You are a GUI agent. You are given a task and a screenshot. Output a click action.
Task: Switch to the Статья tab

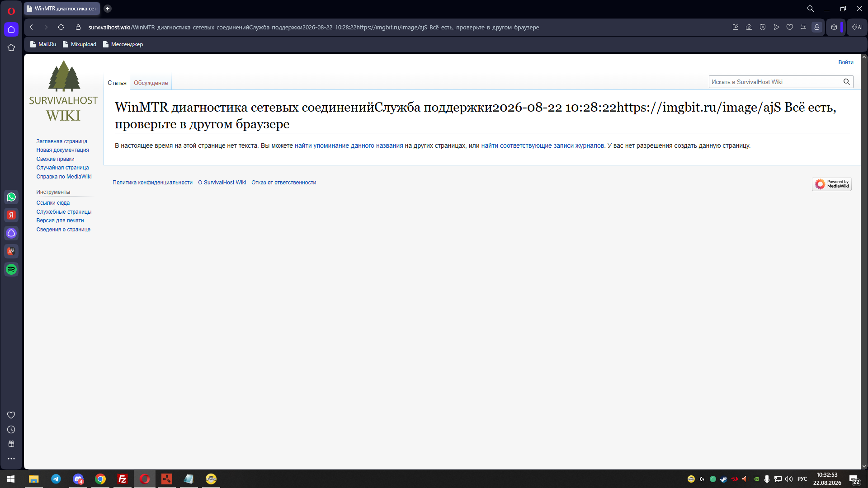tap(117, 83)
